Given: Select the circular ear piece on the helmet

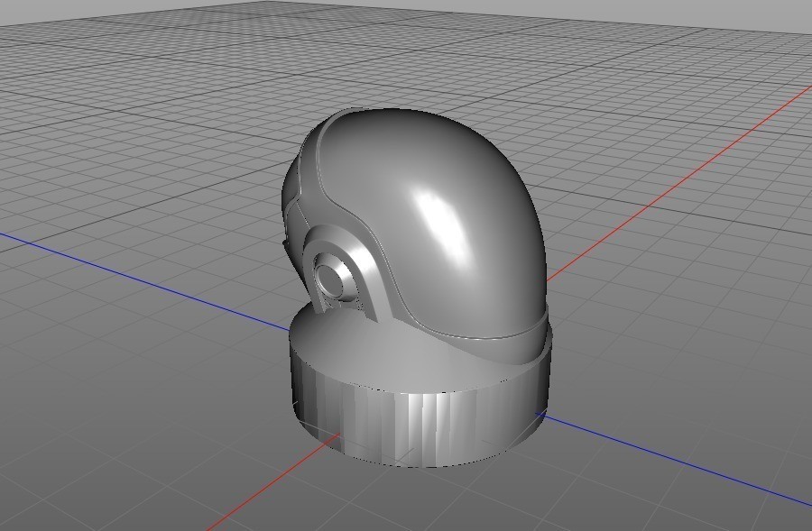Looking at the screenshot, I should click(x=334, y=270).
